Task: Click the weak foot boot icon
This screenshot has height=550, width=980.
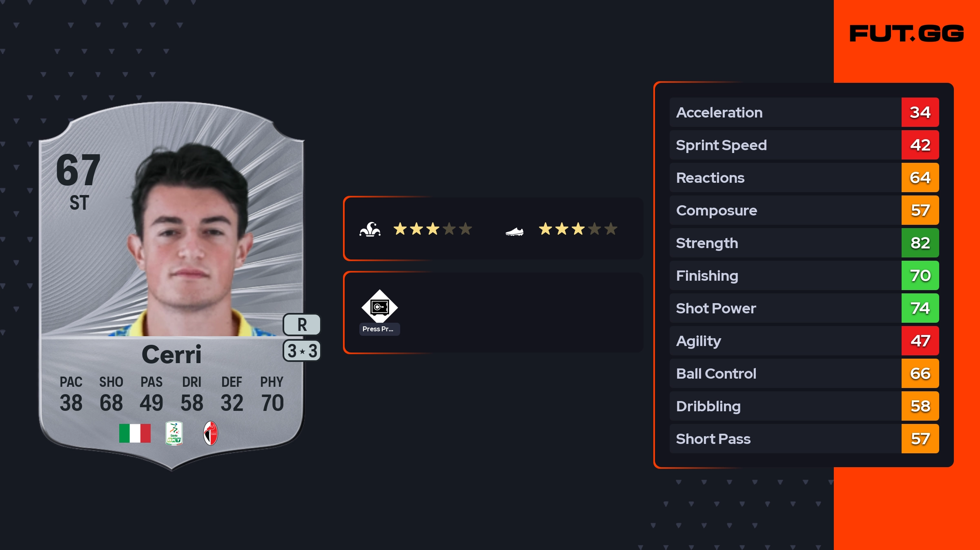Action: click(514, 231)
